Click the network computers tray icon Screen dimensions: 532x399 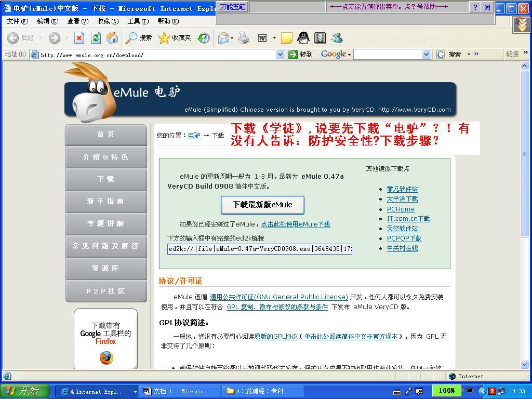501,391
